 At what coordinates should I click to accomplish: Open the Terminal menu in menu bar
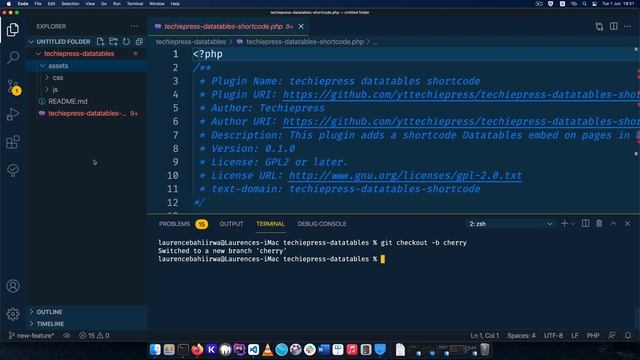(x=135, y=4)
